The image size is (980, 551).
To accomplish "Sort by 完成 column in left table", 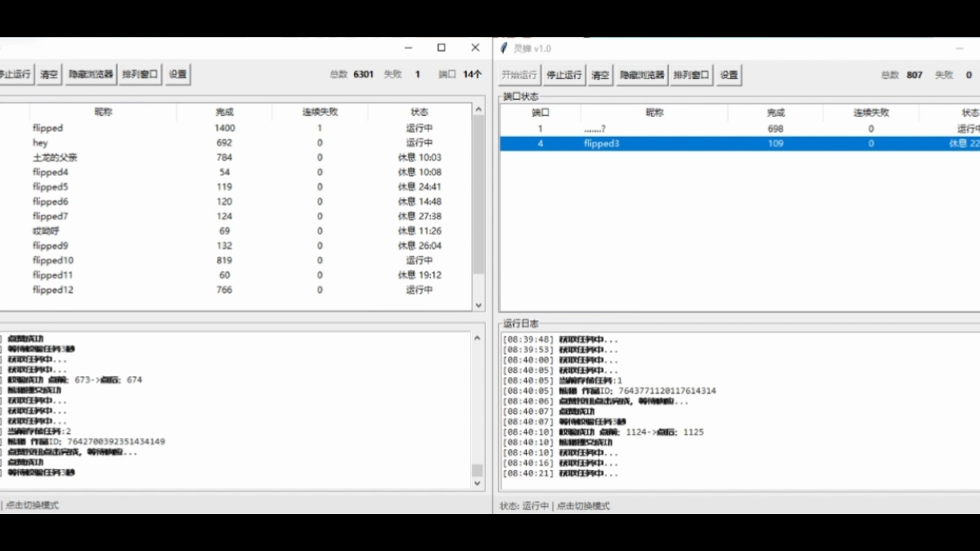I will (225, 112).
